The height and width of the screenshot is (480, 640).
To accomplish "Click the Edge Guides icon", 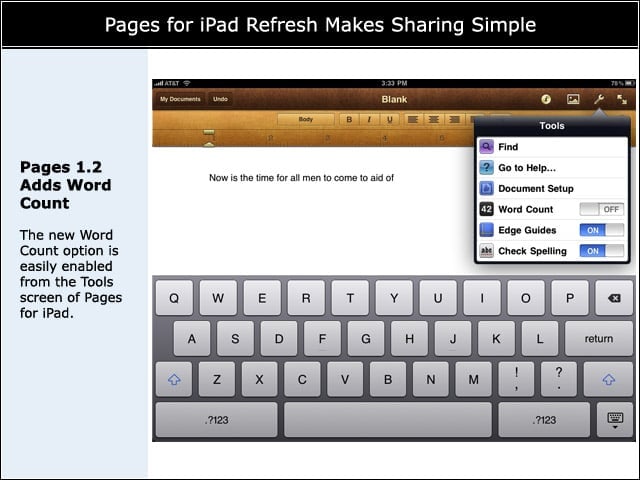I will click(486, 230).
